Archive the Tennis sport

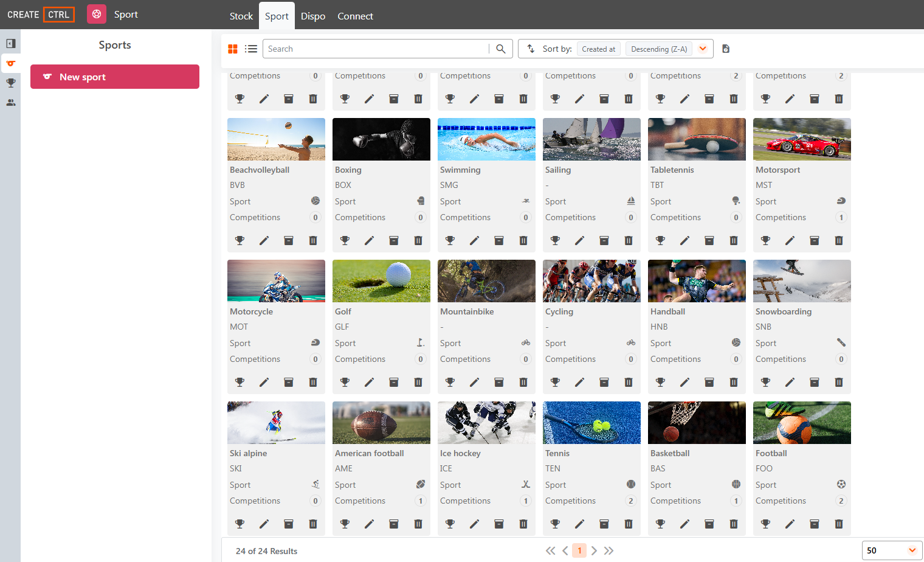click(x=604, y=524)
